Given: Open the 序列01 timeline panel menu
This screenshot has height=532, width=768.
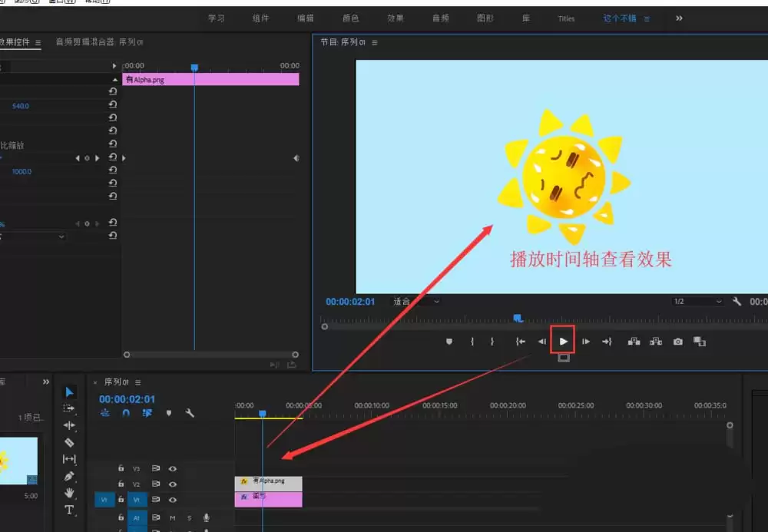Looking at the screenshot, I should pyautogui.click(x=137, y=382).
